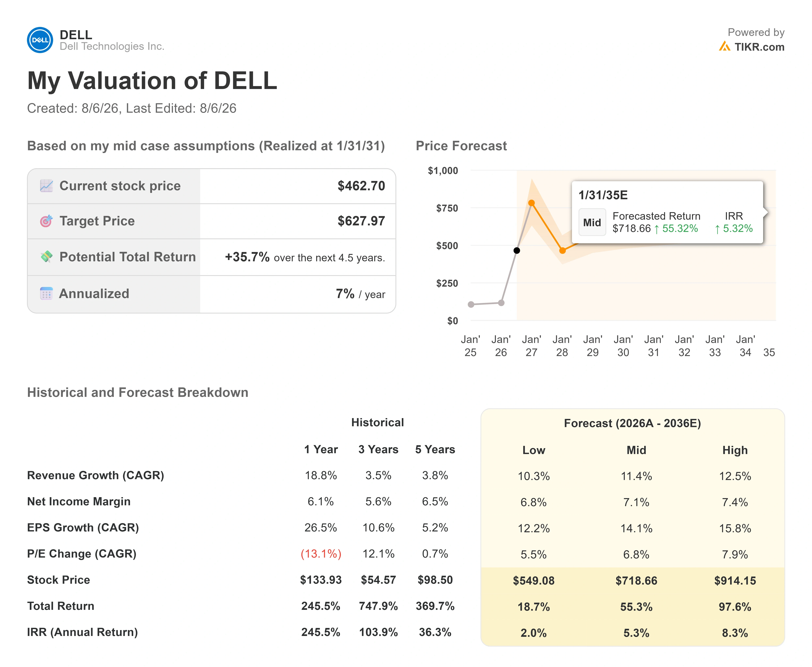Click the TIKR.com logo icon

724,47
